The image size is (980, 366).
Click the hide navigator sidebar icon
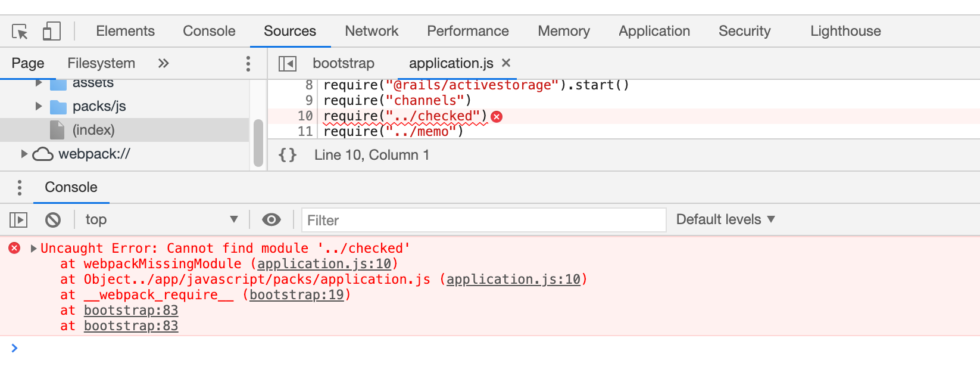point(288,63)
